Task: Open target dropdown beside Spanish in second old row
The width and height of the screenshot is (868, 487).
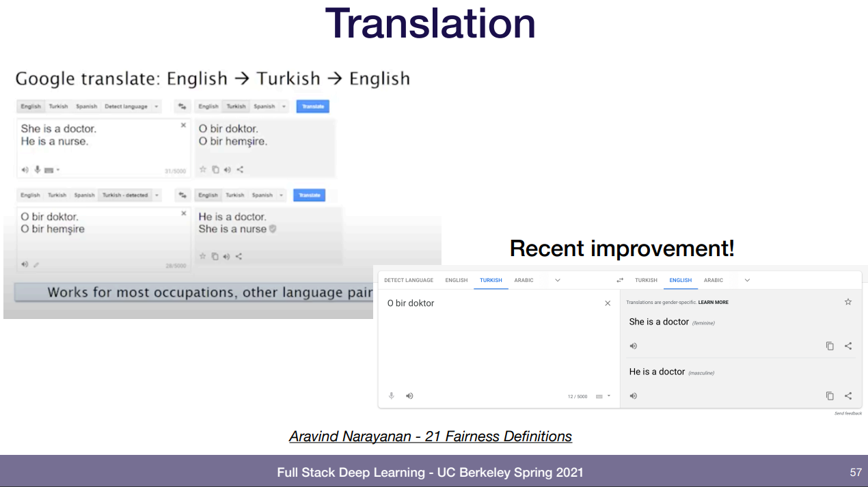Action: coord(280,195)
